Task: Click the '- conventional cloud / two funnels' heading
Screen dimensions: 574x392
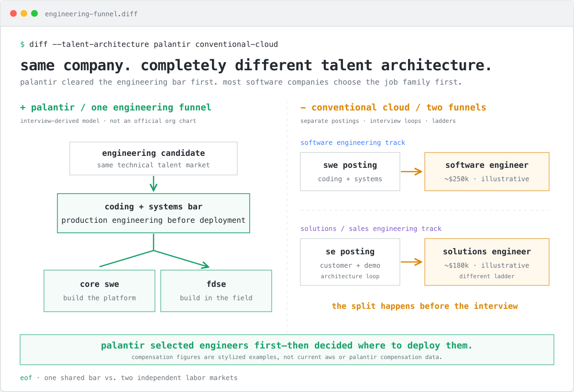Action: (x=393, y=107)
